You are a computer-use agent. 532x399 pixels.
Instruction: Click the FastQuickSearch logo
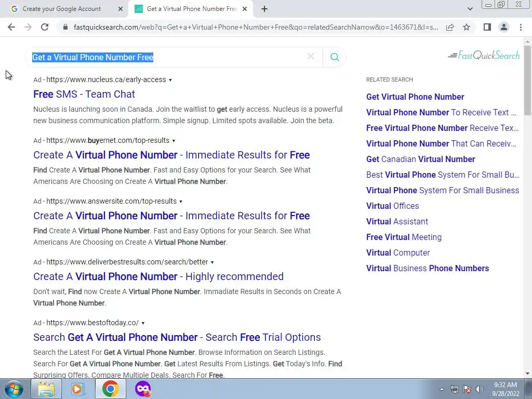point(484,55)
